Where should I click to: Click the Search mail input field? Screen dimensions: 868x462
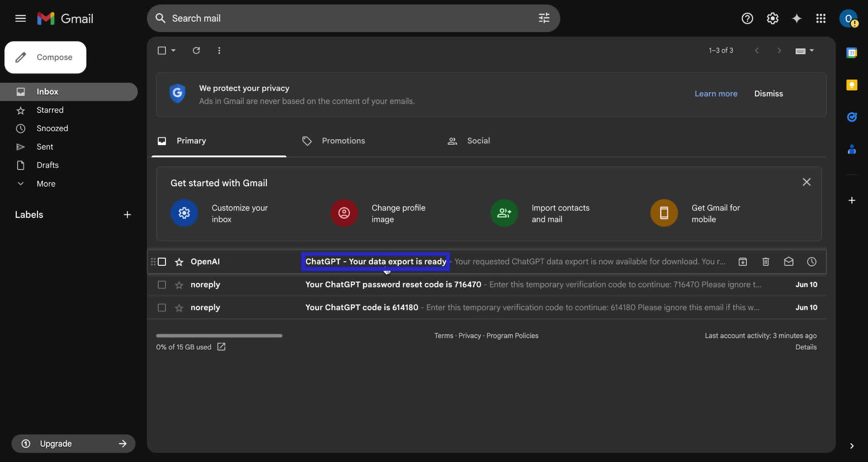[316, 19]
